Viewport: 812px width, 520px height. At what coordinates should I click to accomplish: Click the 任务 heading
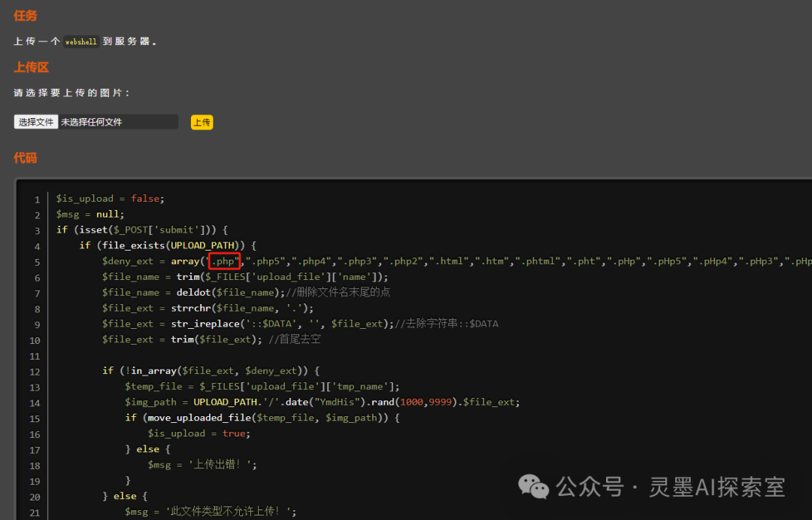click(26, 16)
